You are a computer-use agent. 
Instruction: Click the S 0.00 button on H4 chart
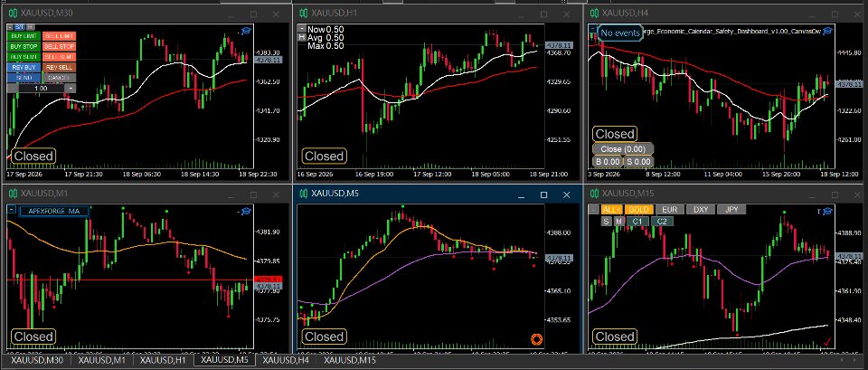click(x=639, y=162)
